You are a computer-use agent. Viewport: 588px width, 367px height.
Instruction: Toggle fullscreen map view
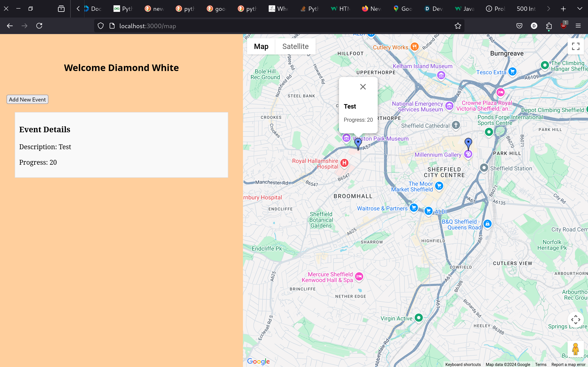pos(575,46)
